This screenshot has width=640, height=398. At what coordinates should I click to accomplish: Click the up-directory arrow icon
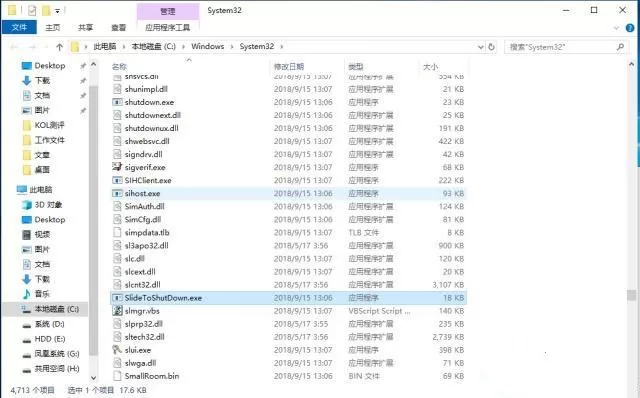tap(60, 47)
